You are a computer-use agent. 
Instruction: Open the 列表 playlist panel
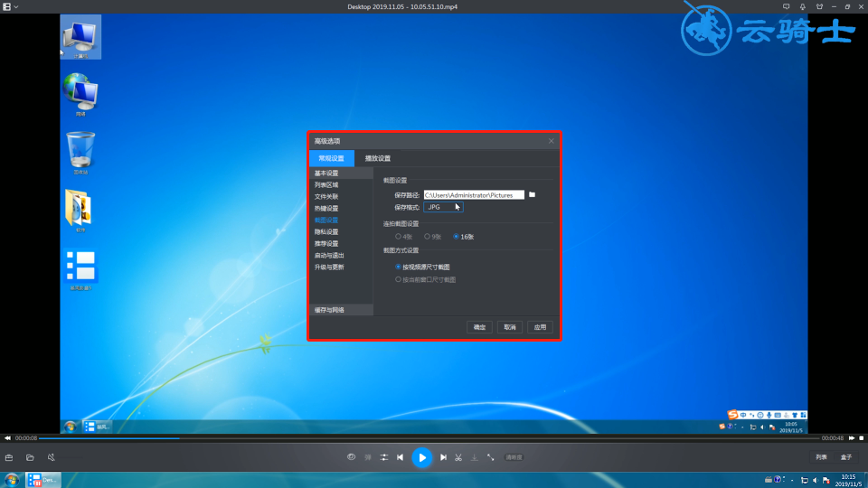[821, 457]
